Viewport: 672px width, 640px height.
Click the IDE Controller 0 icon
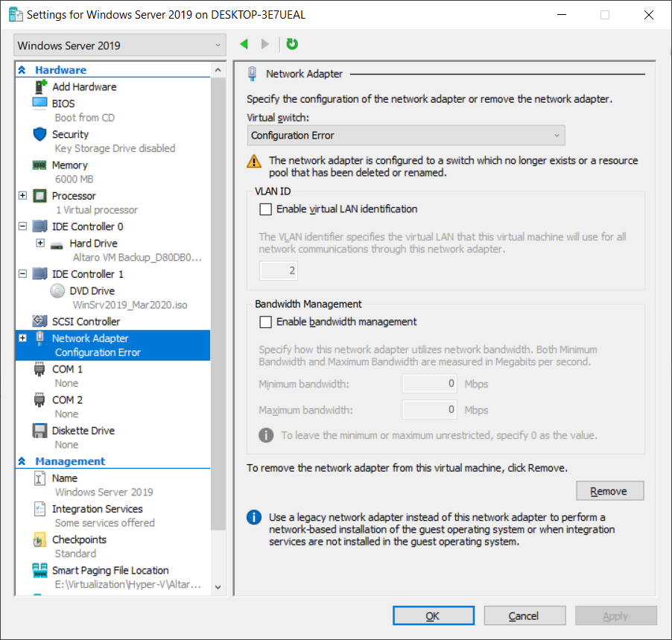pyautogui.click(x=39, y=226)
